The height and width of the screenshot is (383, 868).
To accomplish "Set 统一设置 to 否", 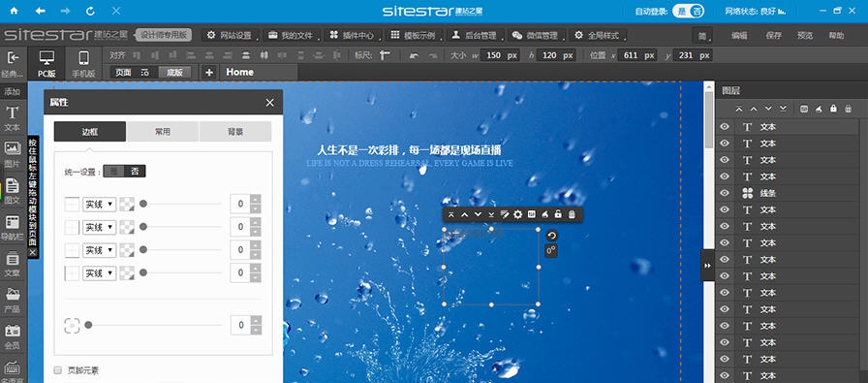I will (135, 172).
